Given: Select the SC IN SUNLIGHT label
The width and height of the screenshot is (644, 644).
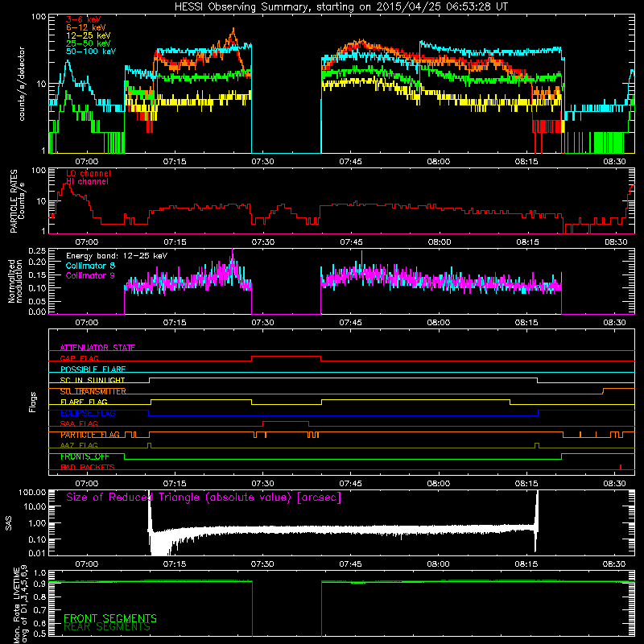Looking at the screenshot, I should coord(93,380).
